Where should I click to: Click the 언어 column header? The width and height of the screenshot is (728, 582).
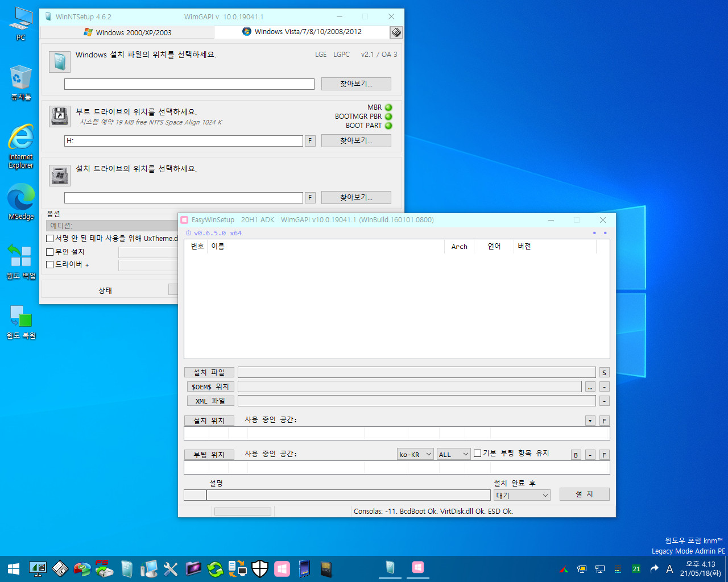(x=494, y=246)
